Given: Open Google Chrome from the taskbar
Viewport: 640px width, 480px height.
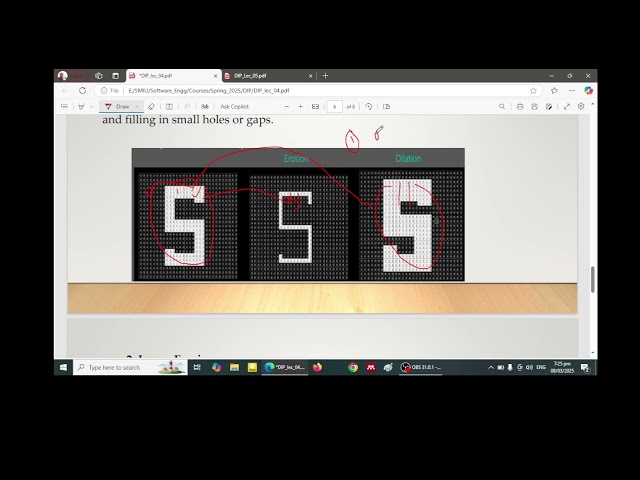Looking at the screenshot, I should point(353,367).
